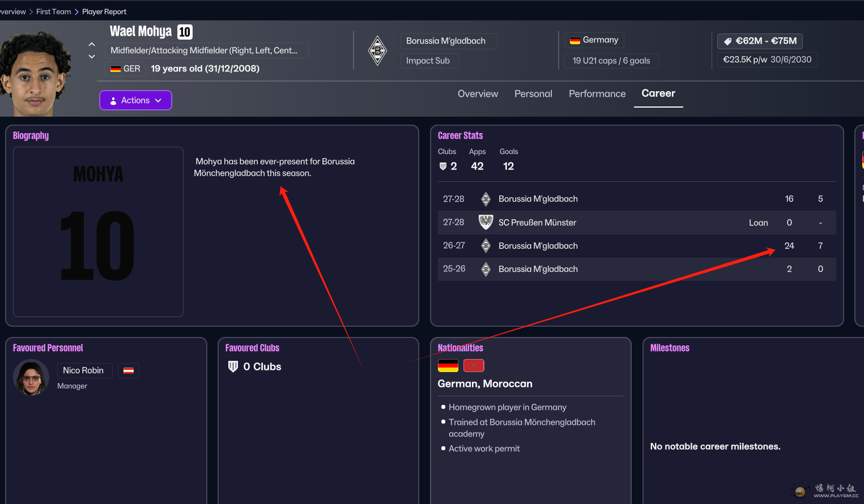Click the Milestones heading
The height and width of the screenshot is (504, 864).
click(x=670, y=348)
